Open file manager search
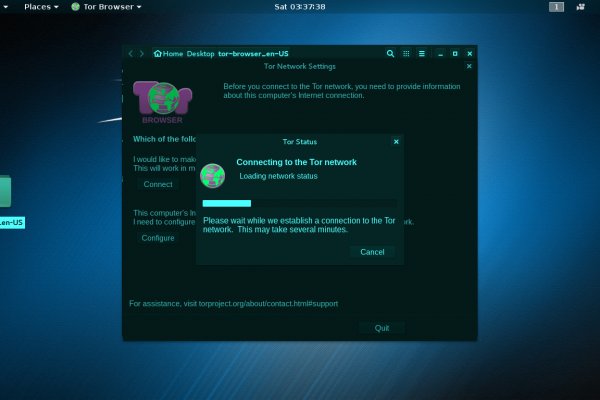The image size is (600, 400). 390,53
